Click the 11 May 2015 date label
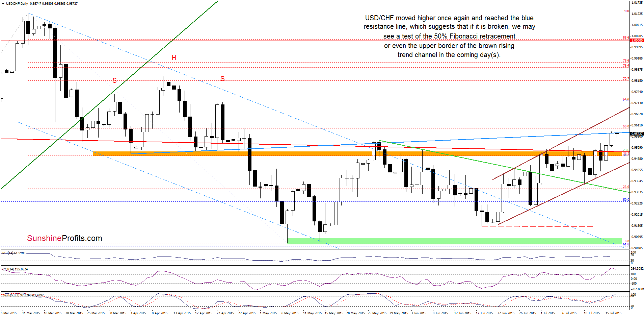644x316 pixels. 312,313
